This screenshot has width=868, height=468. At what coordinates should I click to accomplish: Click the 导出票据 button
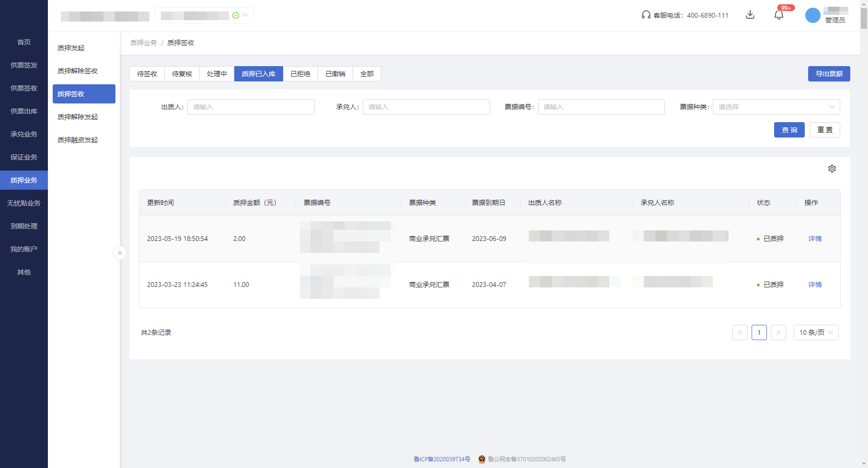click(x=829, y=74)
